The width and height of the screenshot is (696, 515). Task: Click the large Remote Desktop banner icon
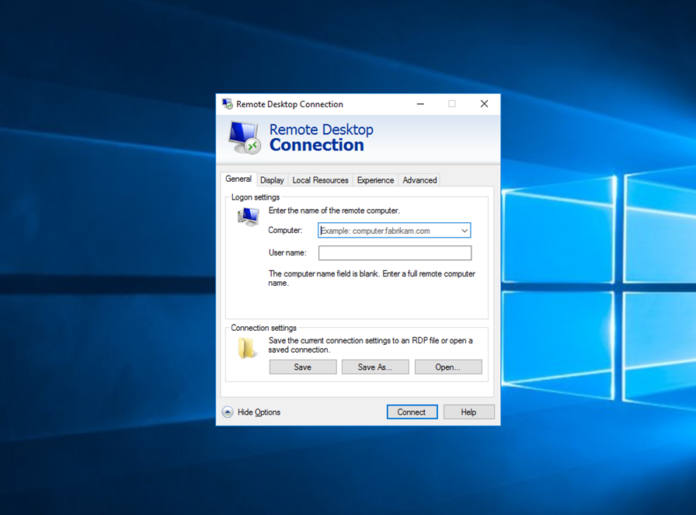click(x=245, y=138)
